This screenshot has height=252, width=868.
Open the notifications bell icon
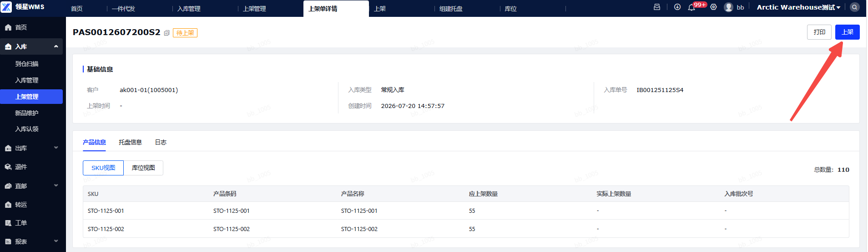pyautogui.click(x=691, y=7)
